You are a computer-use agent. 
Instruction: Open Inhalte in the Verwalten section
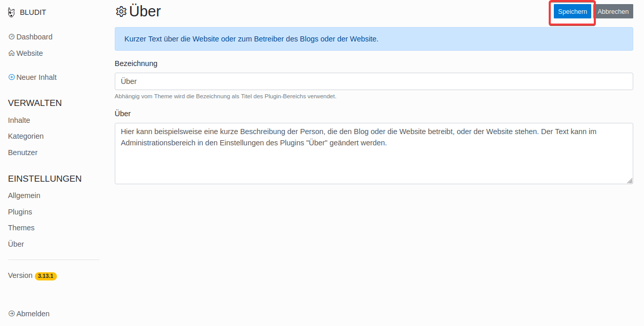[19, 120]
